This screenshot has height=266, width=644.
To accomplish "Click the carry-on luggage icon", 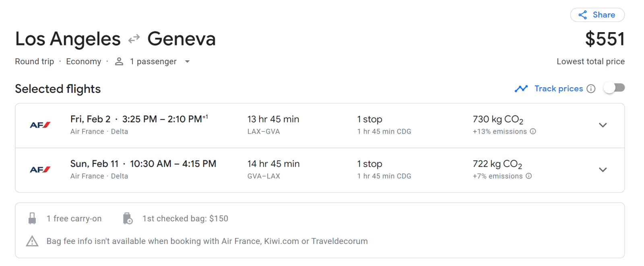I will 32,219.
